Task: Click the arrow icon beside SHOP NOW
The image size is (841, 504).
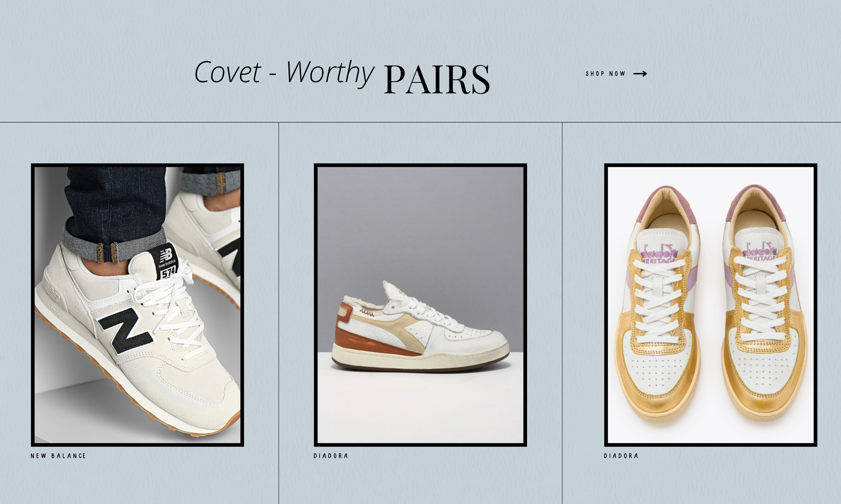Action: (x=640, y=74)
